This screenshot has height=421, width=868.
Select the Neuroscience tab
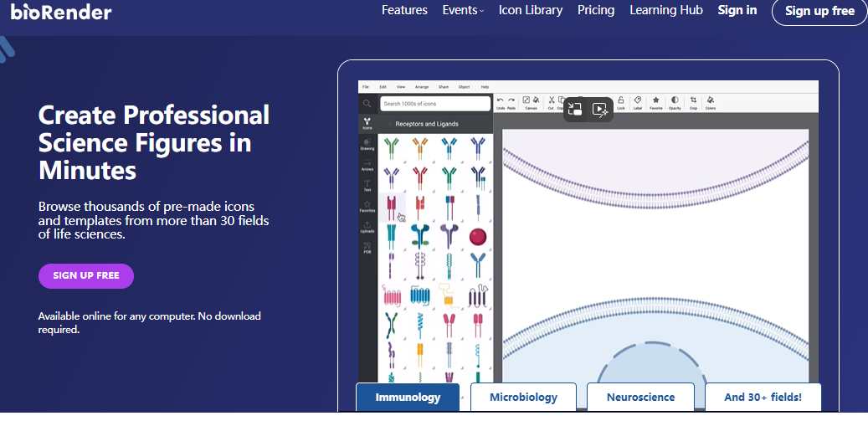click(x=641, y=398)
